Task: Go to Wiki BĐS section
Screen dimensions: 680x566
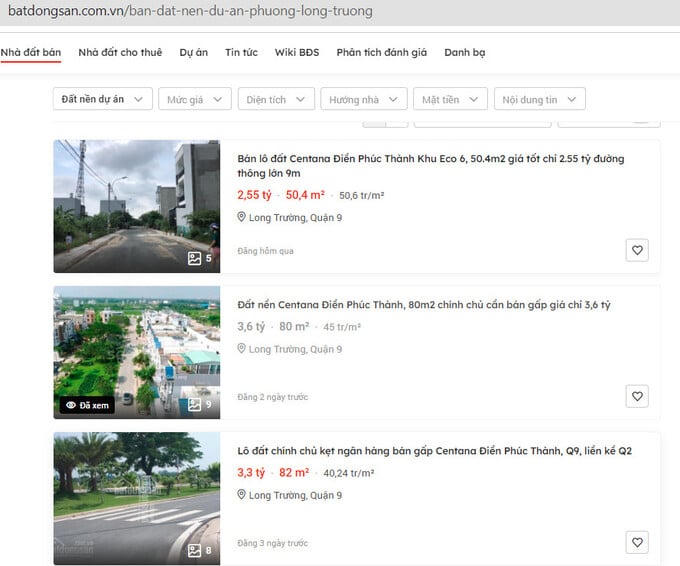Action: [296, 52]
